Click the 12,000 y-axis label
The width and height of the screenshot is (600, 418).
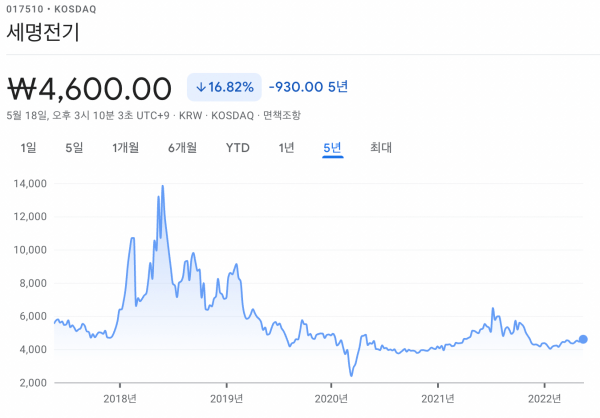tap(30, 217)
